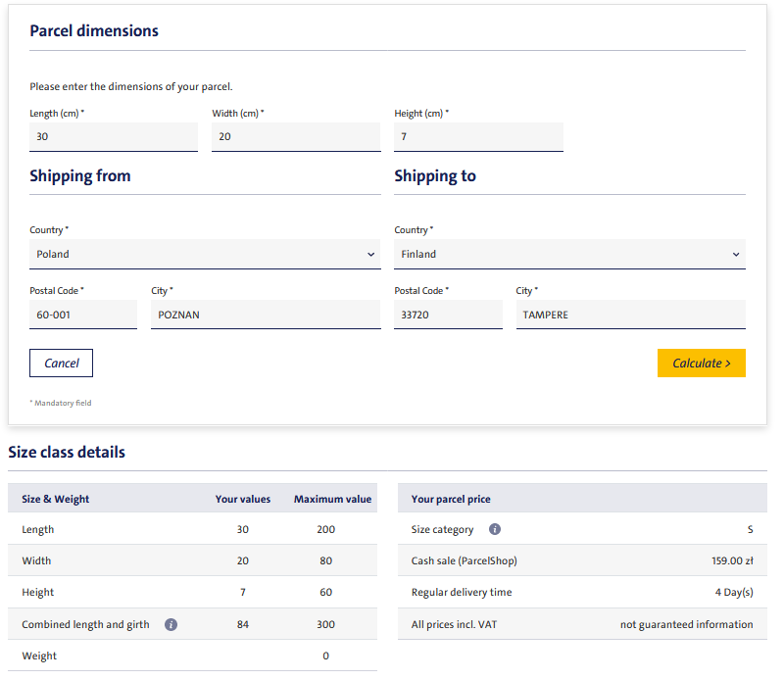Click the info icon beside Combined length and girth
The image size is (784, 680).
point(171,624)
